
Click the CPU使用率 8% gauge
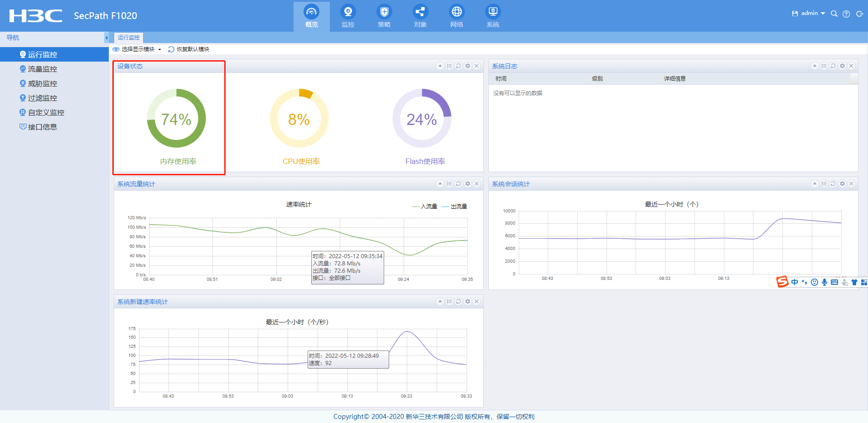point(299,119)
